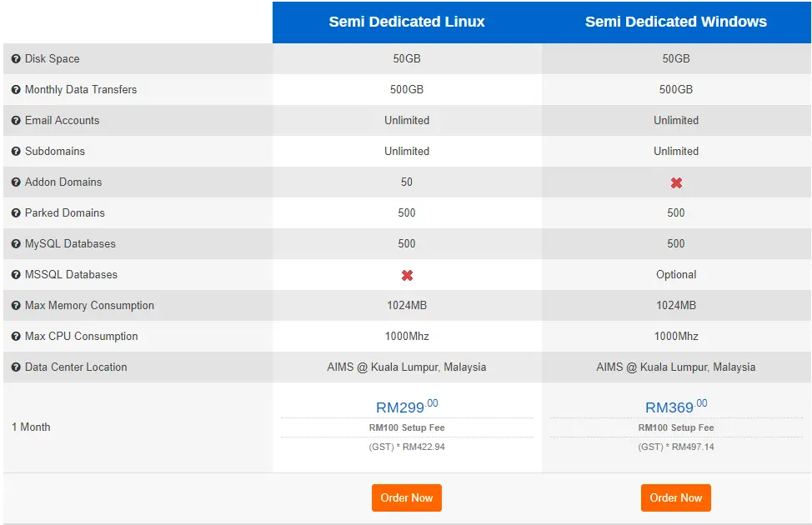This screenshot has width=812, height=525.
Task: Click the RM369.00 Windows monthly price
Action: tap(676, 407)
